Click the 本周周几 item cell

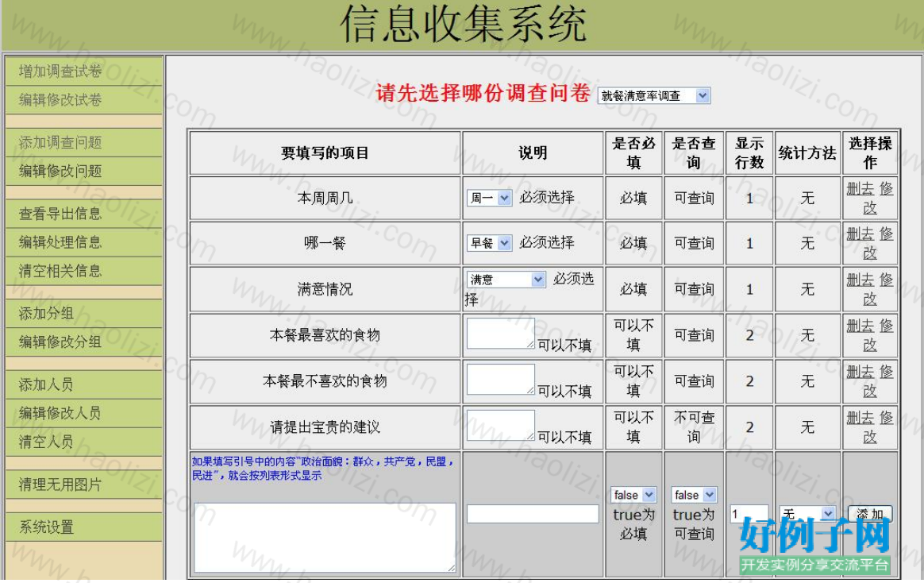click(x=325, y=198)
